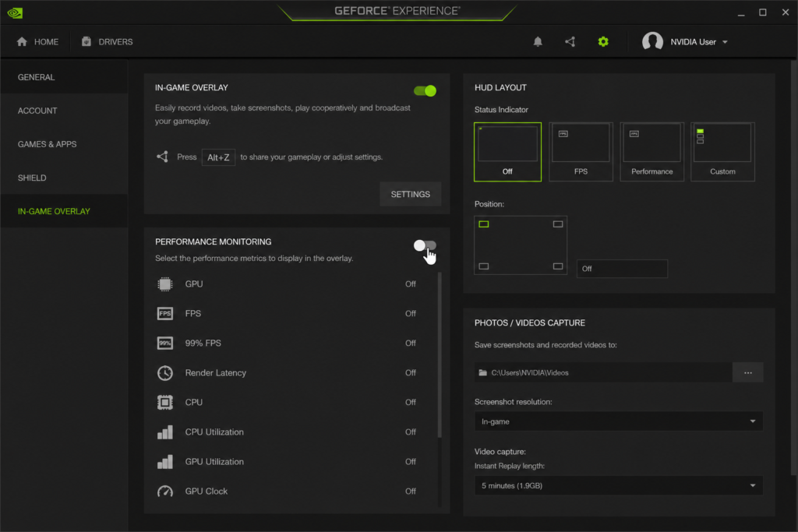Image resolution: width=798 pixels, height=532 pixels.
Task: Click the Render Latency Off value
Action: coord(410,373)
